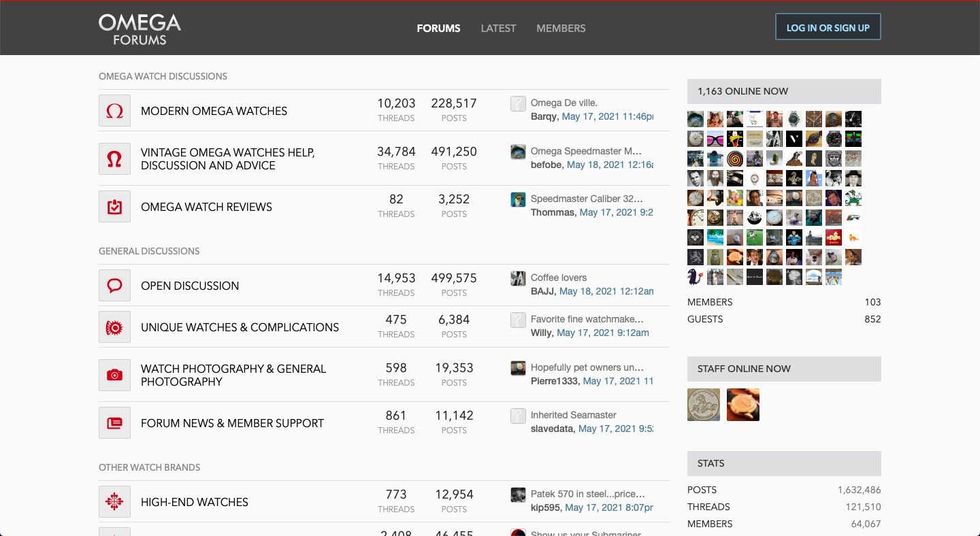This screenshot has height=536, width=980.
Task: Click the Guests 852 count
Action: coord(872,319)
